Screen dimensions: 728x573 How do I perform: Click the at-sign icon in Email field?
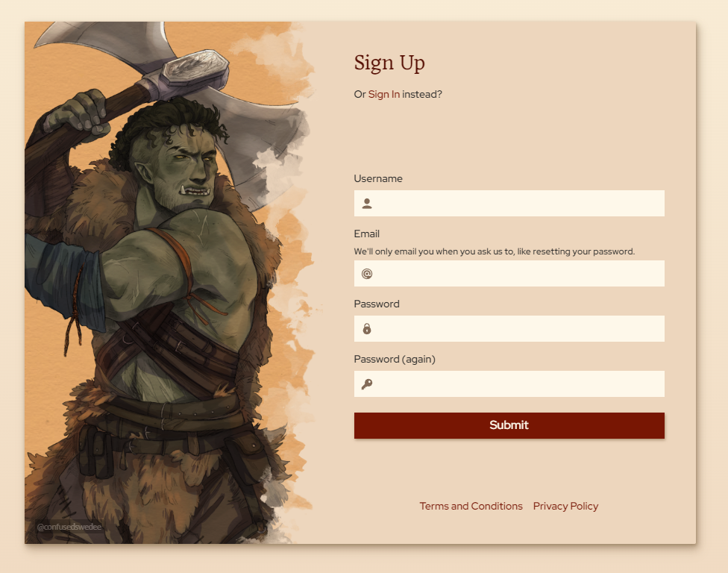pos(367,274)
